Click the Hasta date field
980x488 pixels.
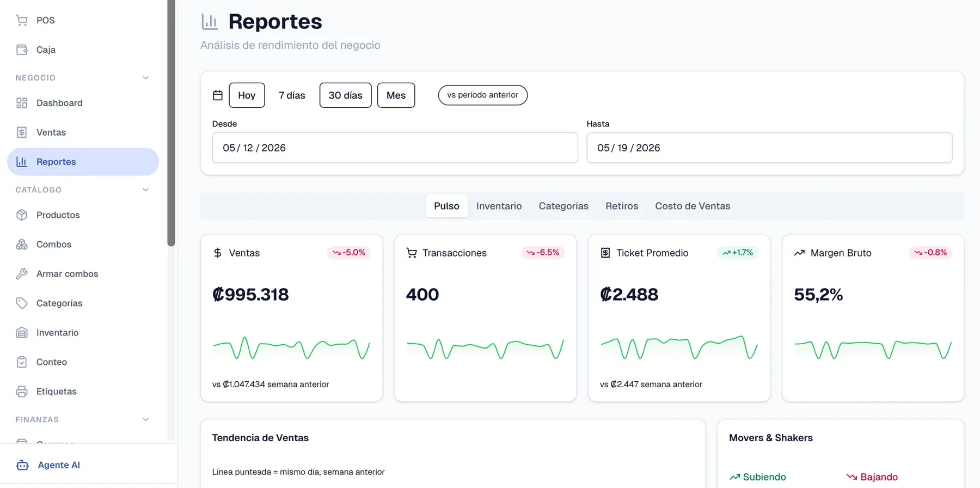point(769,148)
